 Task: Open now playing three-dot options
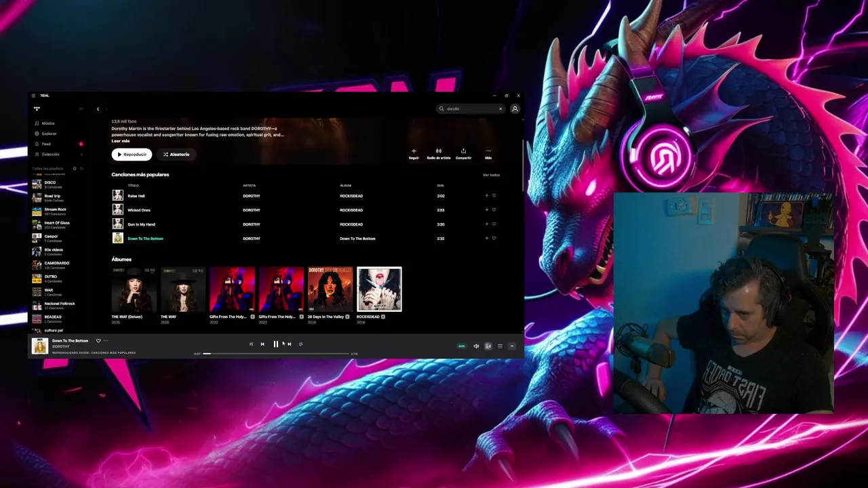click(106, 341)
